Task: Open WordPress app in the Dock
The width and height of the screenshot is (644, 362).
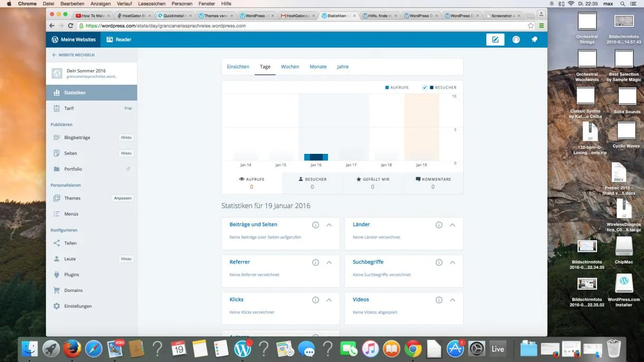Action: pos(243,348)
